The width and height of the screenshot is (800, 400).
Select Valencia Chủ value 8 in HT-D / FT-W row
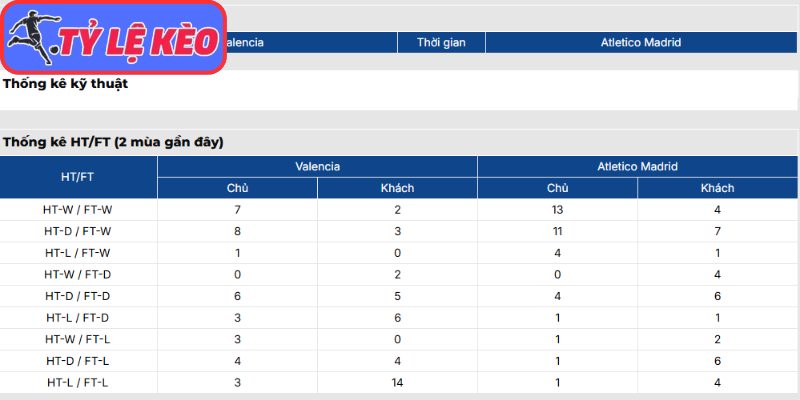tap(237, 231)
